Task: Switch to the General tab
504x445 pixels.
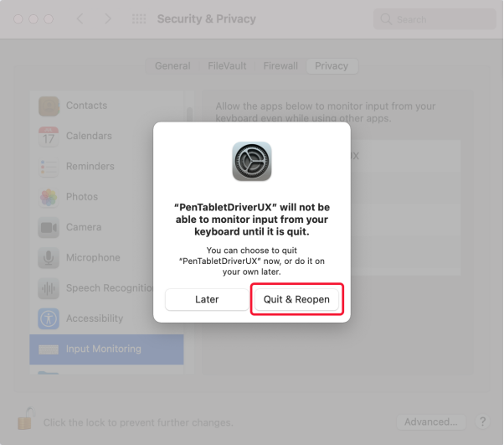Action: pyautogui.click(x=172, y=66)
